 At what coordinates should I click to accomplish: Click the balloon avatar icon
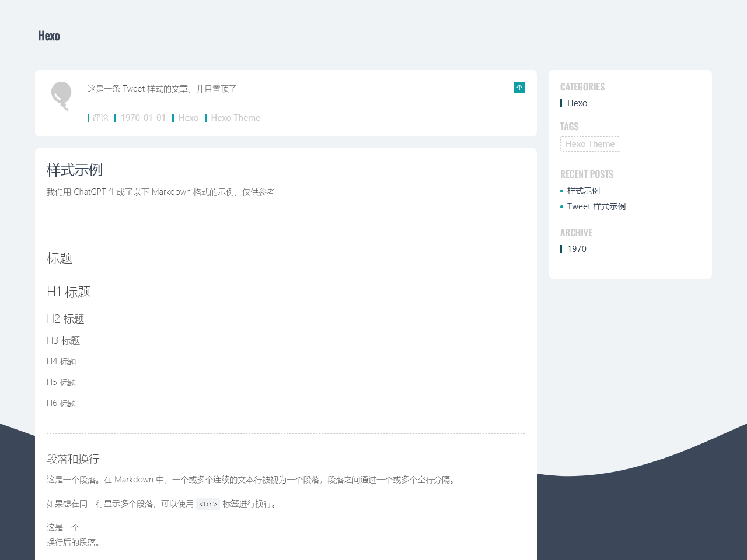(x=61, y=96)
